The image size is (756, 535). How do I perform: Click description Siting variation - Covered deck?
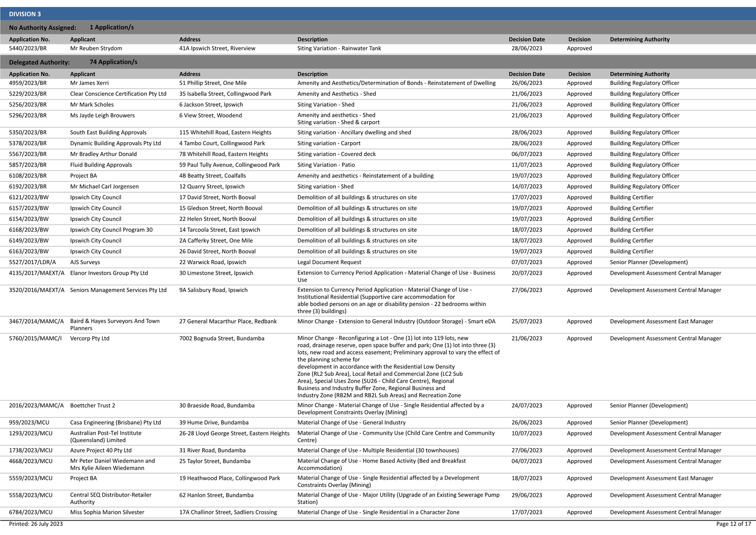click(336, 154)
